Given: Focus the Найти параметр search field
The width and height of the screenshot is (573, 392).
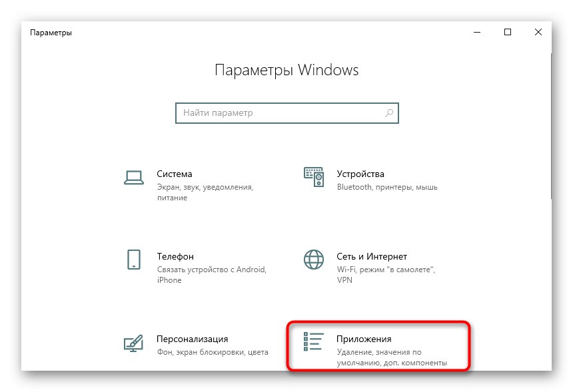Looking at the screenshot, I should [x=287, y=113].
